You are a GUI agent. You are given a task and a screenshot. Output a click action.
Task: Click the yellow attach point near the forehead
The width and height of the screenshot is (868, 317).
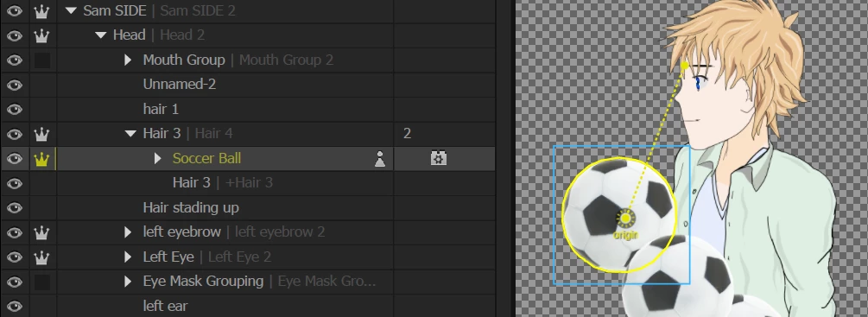pyautogui.click(x=685, y=66)
